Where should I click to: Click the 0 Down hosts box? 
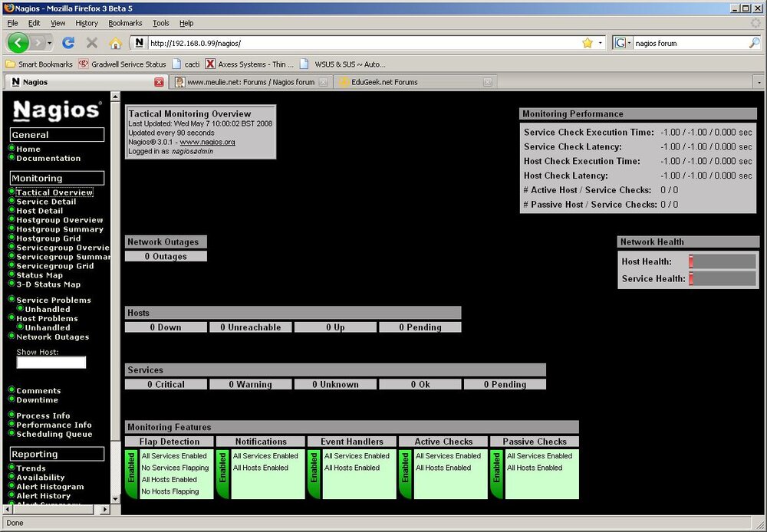tap(166, 327)
